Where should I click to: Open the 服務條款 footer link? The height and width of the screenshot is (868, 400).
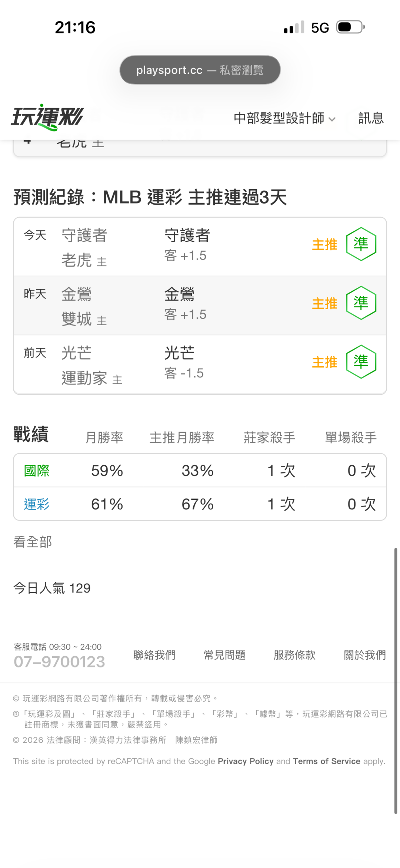click(x=295, y=655)
